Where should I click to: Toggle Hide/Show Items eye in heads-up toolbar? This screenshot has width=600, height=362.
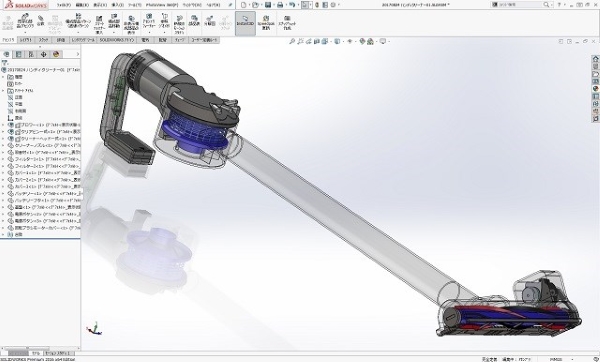tap(349, 41)
